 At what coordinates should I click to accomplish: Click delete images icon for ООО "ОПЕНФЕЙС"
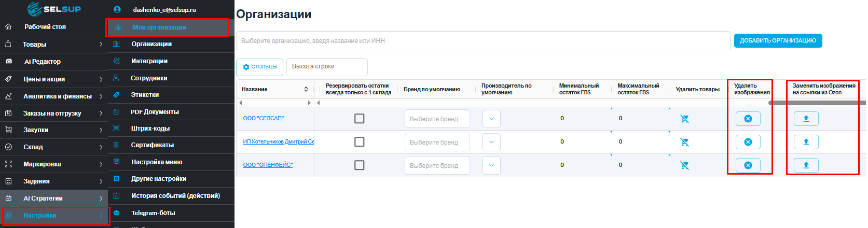point(748,165)
